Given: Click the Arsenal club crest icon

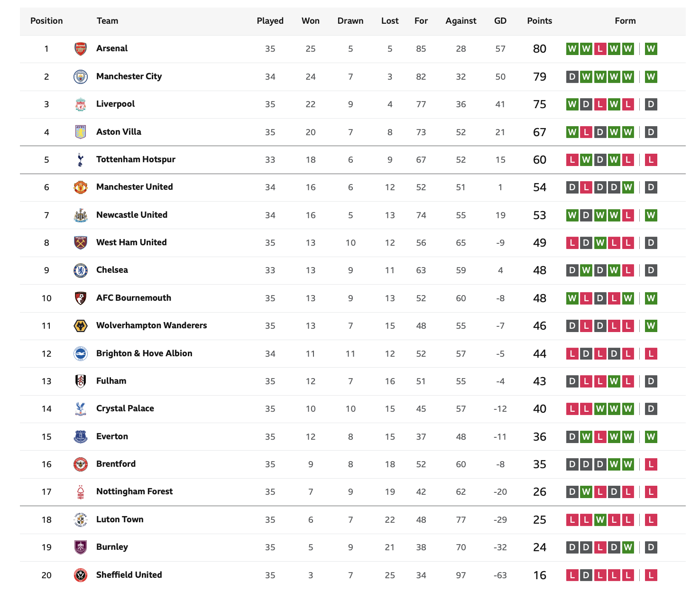Looking at the screenshot, I should pos(81,49).
